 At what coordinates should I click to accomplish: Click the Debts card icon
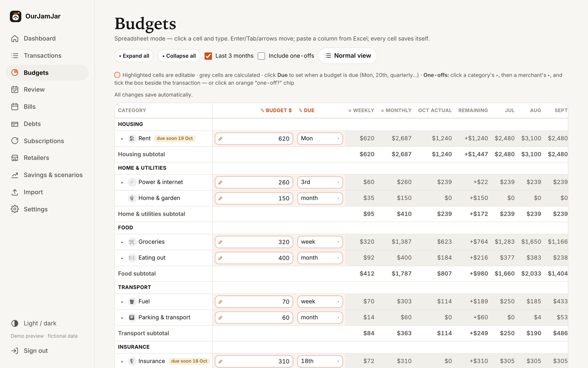pos(15,124)
